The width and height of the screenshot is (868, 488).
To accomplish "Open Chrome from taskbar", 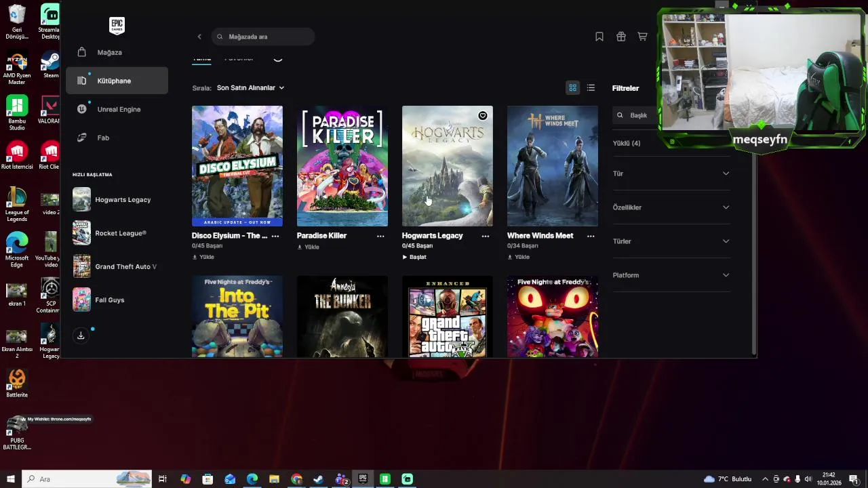I will tap(296, 479).
